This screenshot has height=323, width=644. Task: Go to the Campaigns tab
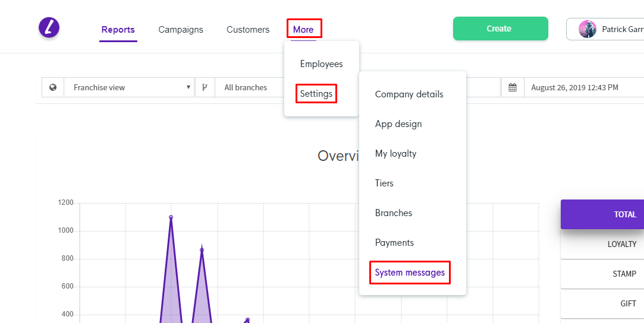(181, 30)
